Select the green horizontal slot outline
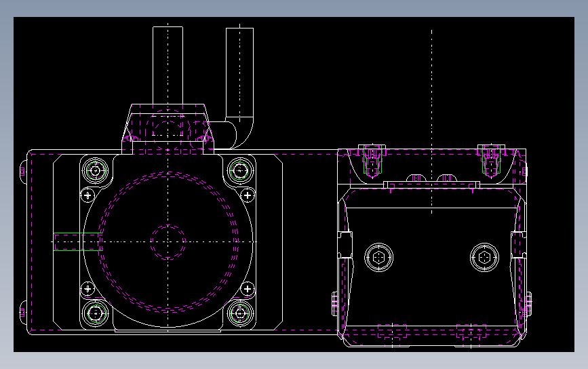Image resolution: width=588 pixels, height=369 pixels. (78, 242)
